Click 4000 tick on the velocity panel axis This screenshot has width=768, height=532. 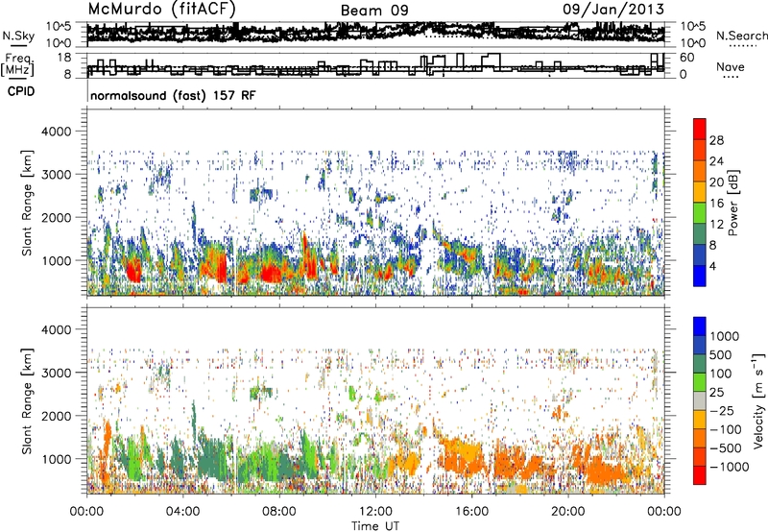tap(56, 329)
